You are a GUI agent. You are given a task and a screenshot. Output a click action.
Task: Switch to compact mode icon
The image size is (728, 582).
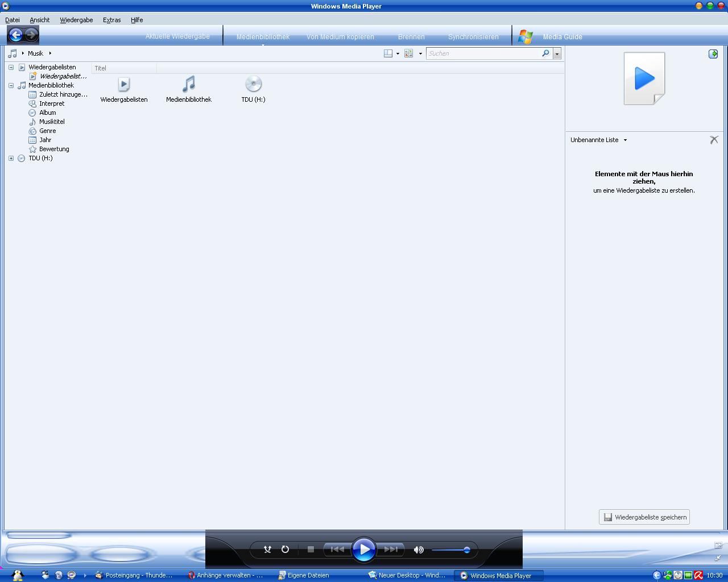click(x=718, y=558)
